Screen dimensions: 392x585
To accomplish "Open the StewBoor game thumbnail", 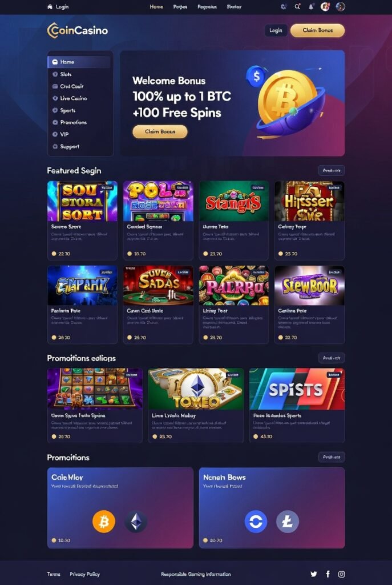I will [x=309, y=286].
